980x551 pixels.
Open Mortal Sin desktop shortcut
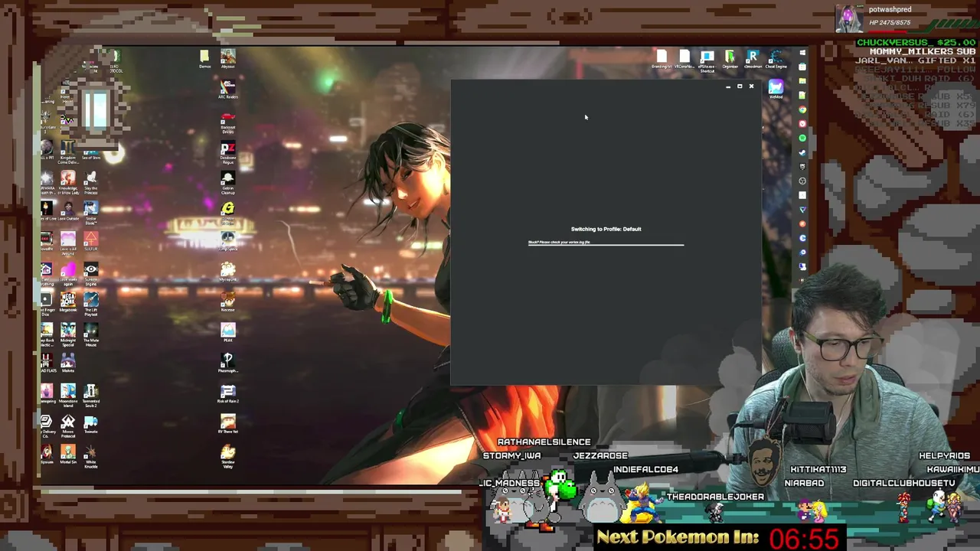tap(68, 454)
